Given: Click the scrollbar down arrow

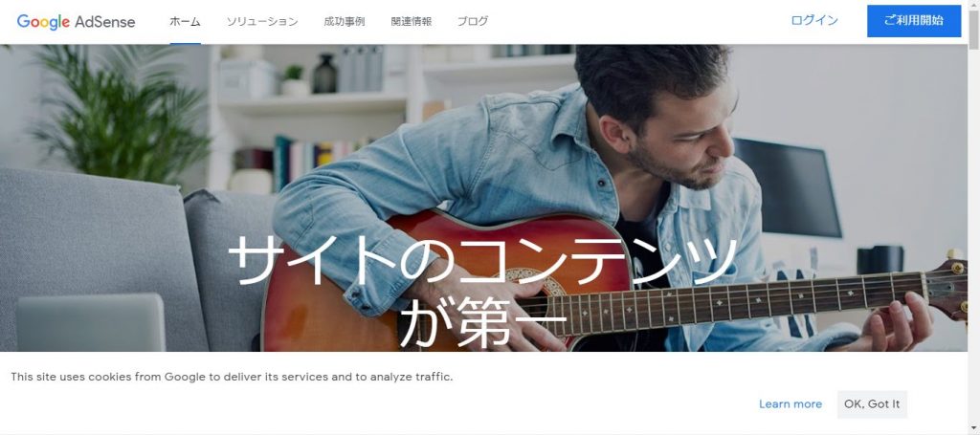Looking at the screenshot, I should pos(973,428).
